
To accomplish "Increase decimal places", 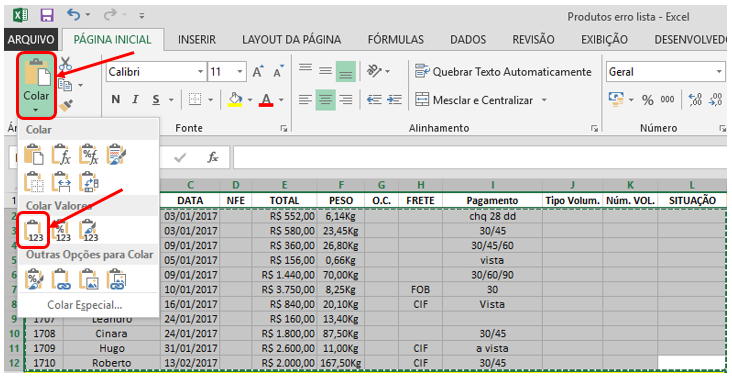I will pyautogui.click(x=695, y=99).
